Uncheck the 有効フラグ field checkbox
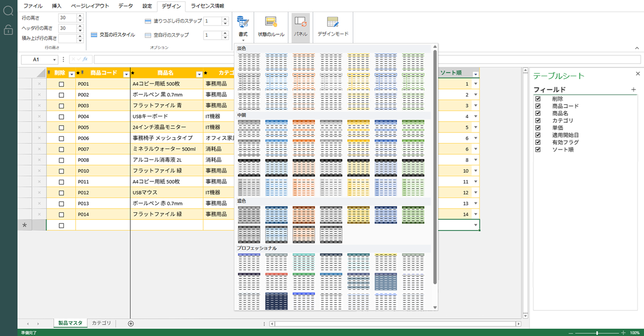 (538, 142)
